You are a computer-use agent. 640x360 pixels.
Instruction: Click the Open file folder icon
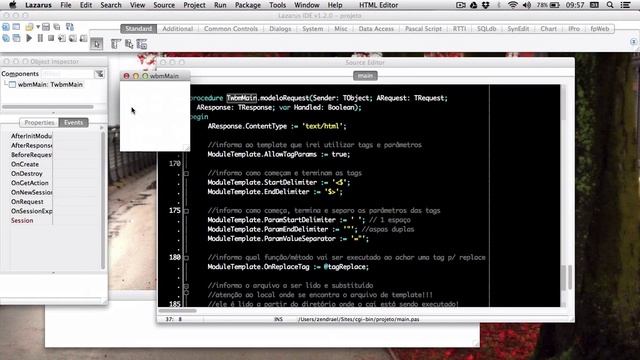click(x=29, y=27)
